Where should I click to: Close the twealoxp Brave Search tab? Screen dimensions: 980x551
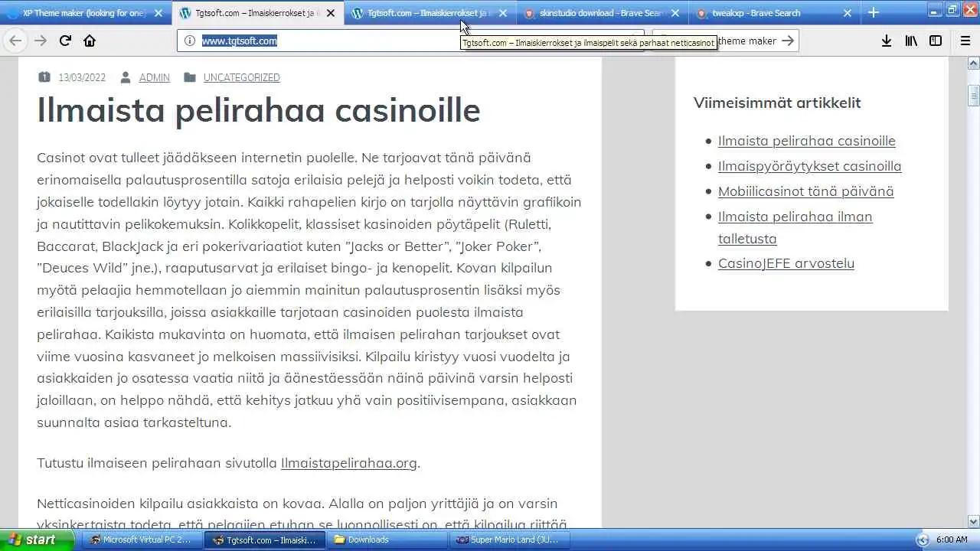point(848,13)
